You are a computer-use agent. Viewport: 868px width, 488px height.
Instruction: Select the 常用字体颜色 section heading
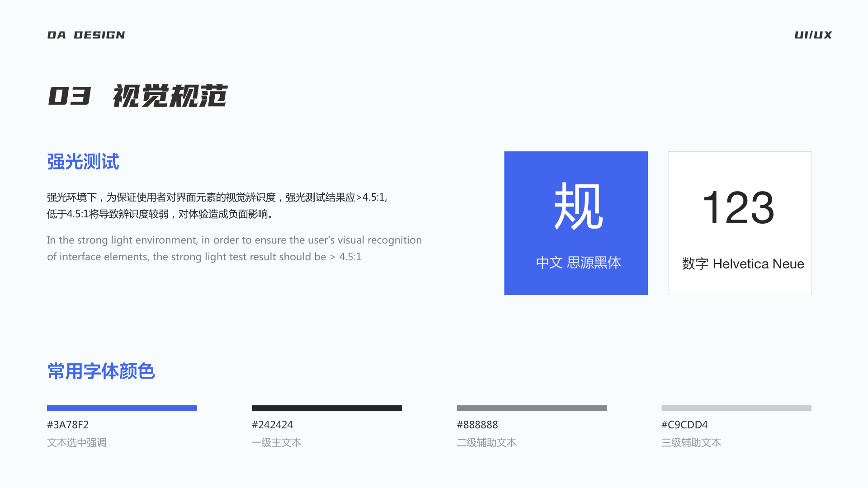[101, 371]
